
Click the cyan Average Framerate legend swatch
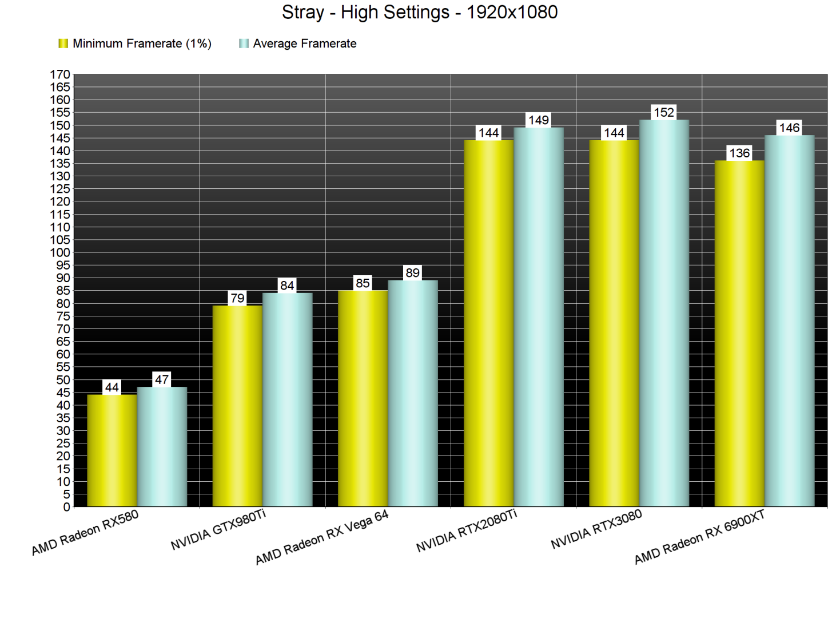tap(244, 43)
